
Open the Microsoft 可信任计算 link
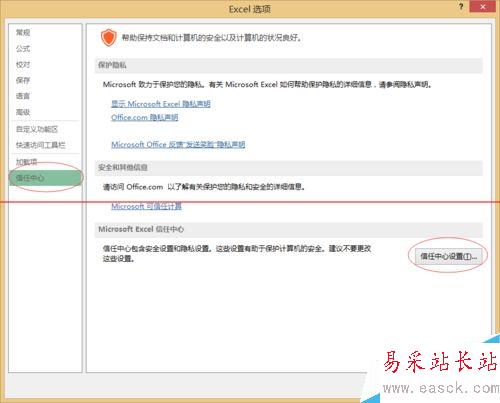point(146,206)
